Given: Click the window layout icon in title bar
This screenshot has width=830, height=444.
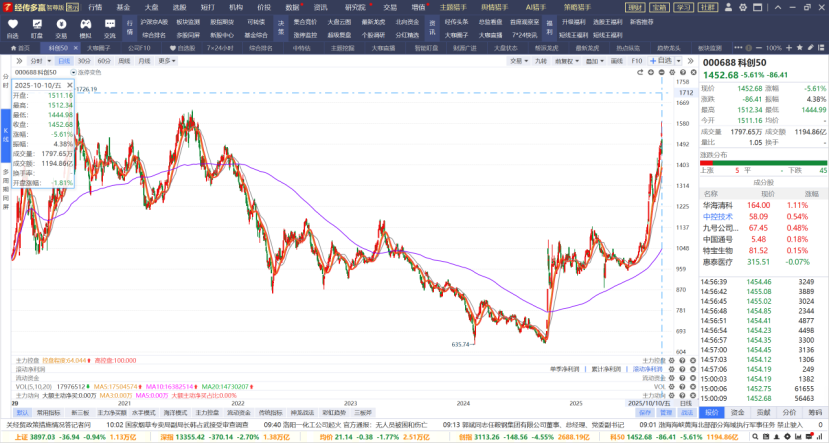Looking at the screenshot, I should [x=757, y=7].
